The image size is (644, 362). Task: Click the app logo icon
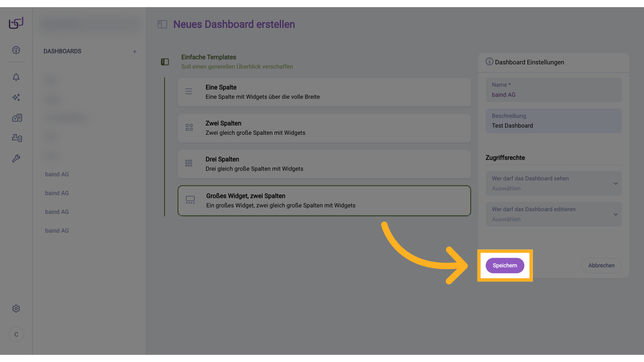[16, 23]
